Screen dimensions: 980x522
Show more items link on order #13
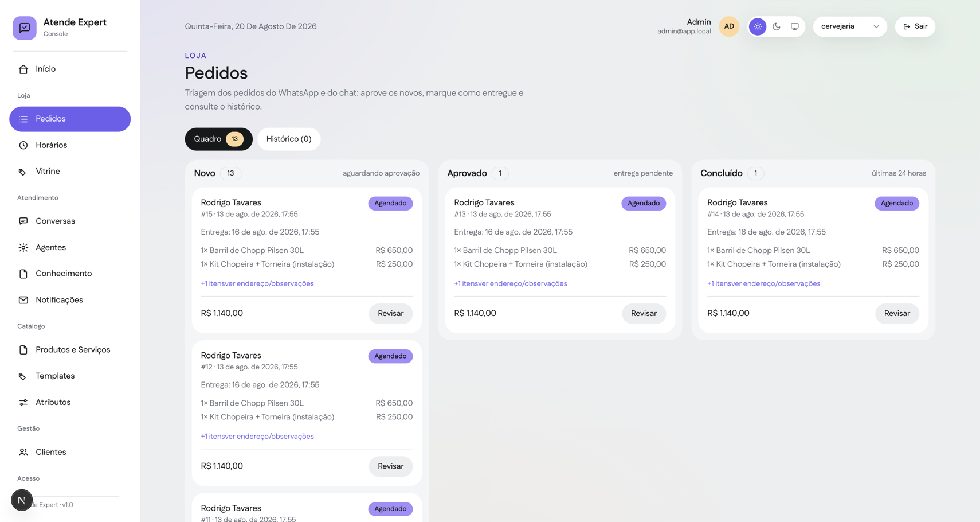click(511, 283)
